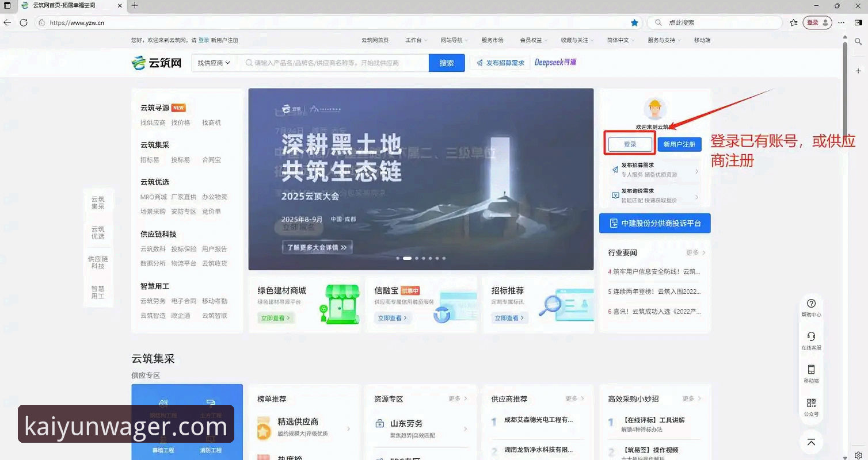
Task: Click the 移动端 phone icon
Action: (811, 370)
